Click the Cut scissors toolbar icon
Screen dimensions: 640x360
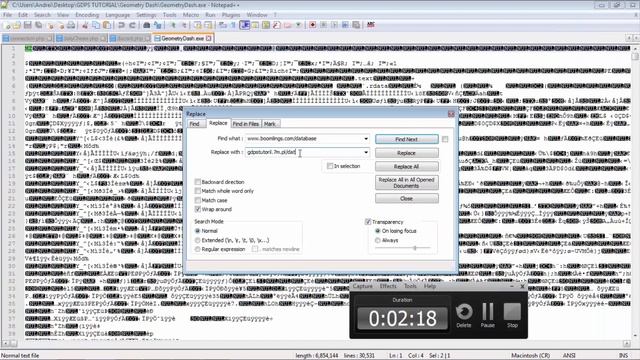click(x=85, y=25)
